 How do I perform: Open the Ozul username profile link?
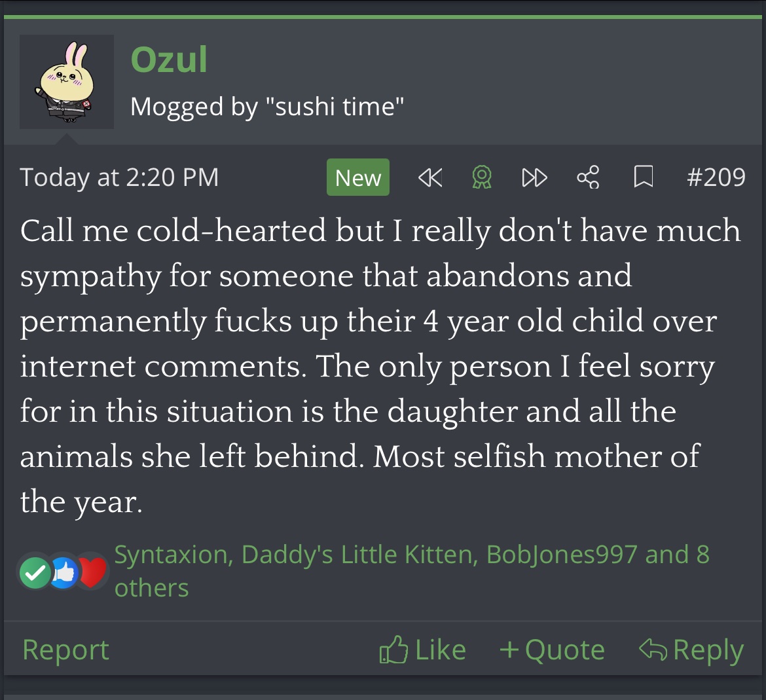(x=169, y=60)
